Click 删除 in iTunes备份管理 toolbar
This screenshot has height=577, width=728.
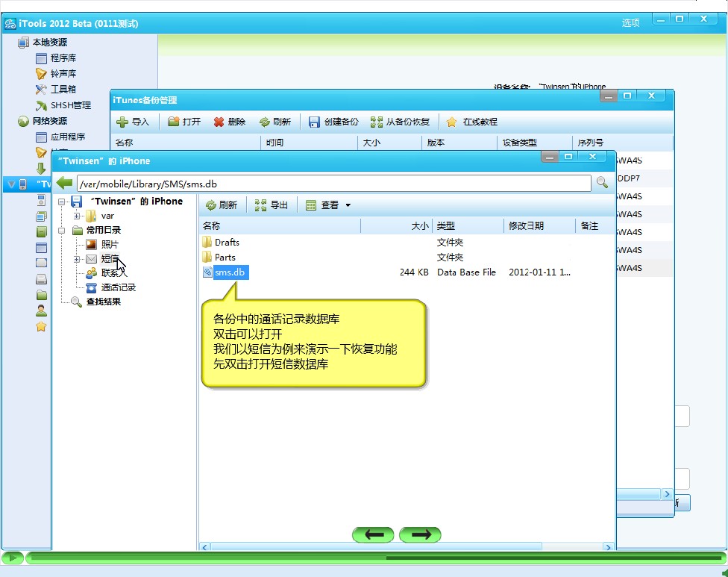[x=229, y=122]
